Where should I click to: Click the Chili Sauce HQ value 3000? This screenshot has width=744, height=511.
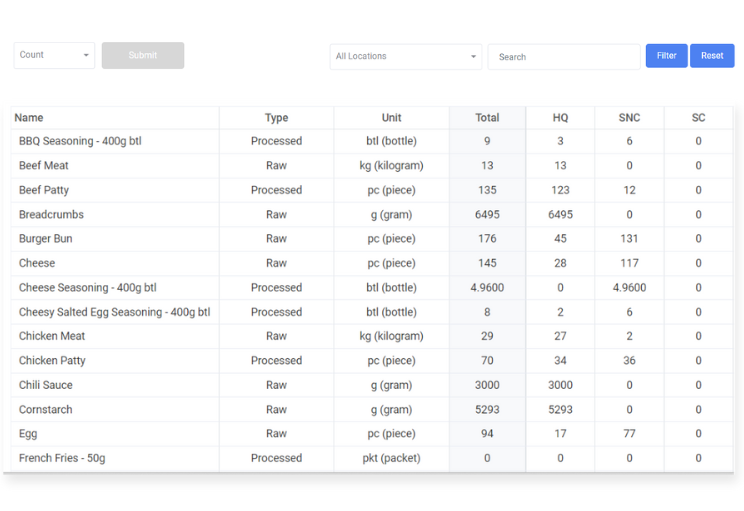(560, 385)
